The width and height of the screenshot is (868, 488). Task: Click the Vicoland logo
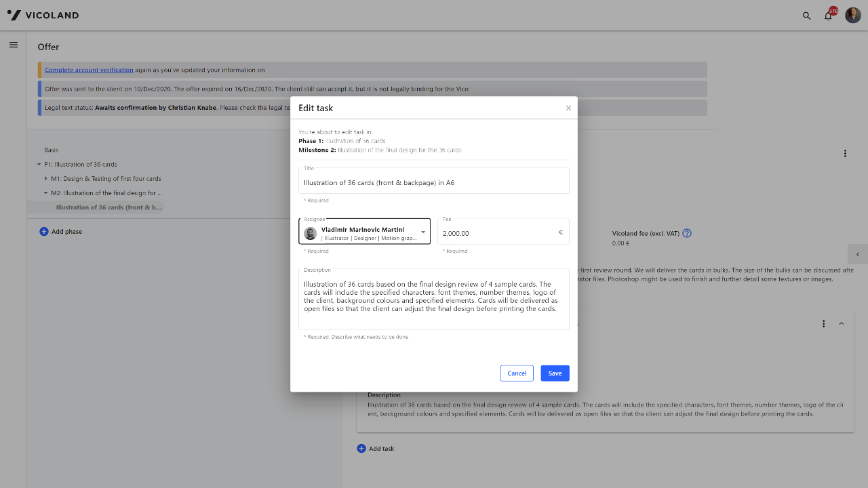coord(43,15)
